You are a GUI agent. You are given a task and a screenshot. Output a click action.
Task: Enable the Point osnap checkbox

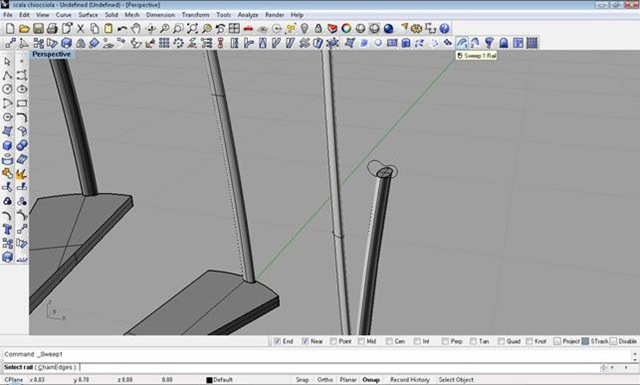[333, 341]
